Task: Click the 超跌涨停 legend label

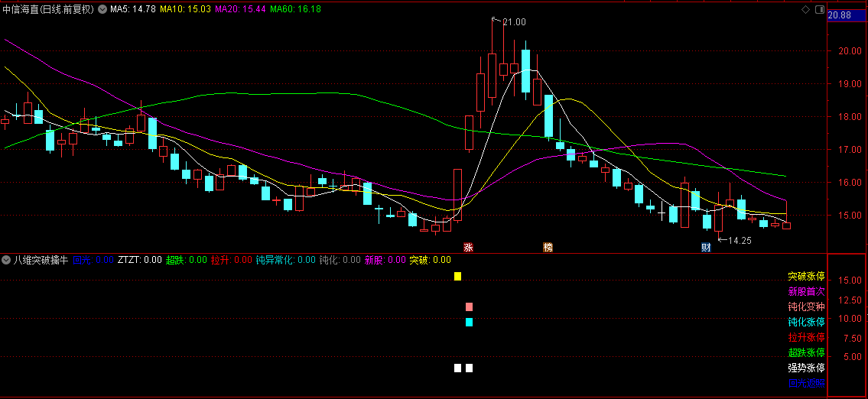Action: pyautogui.click(x=807, y=352)
